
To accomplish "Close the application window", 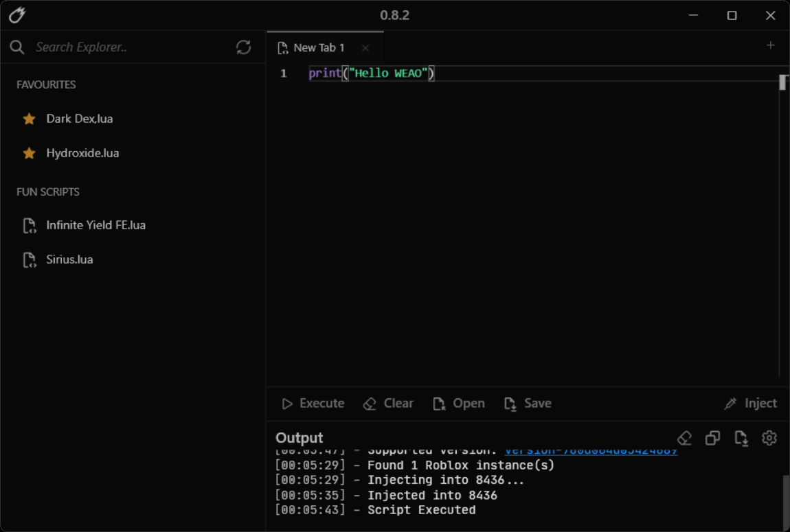I will click(770, 15).
